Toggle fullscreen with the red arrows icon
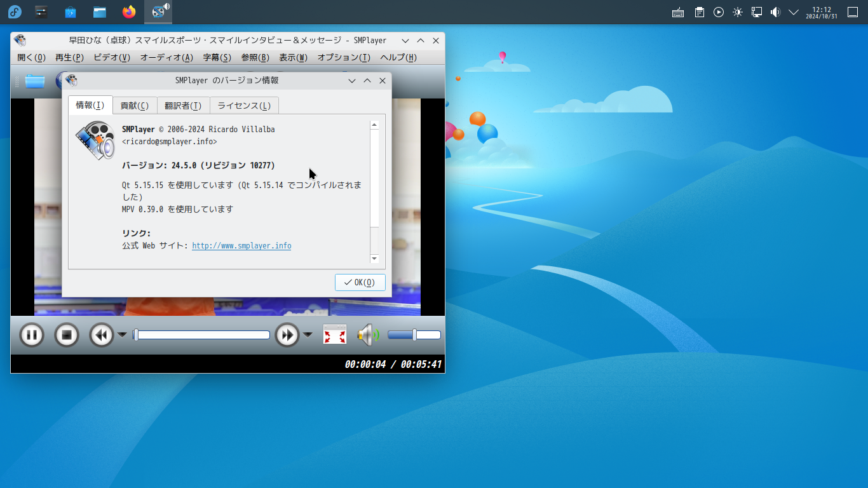 pos(335,335)
